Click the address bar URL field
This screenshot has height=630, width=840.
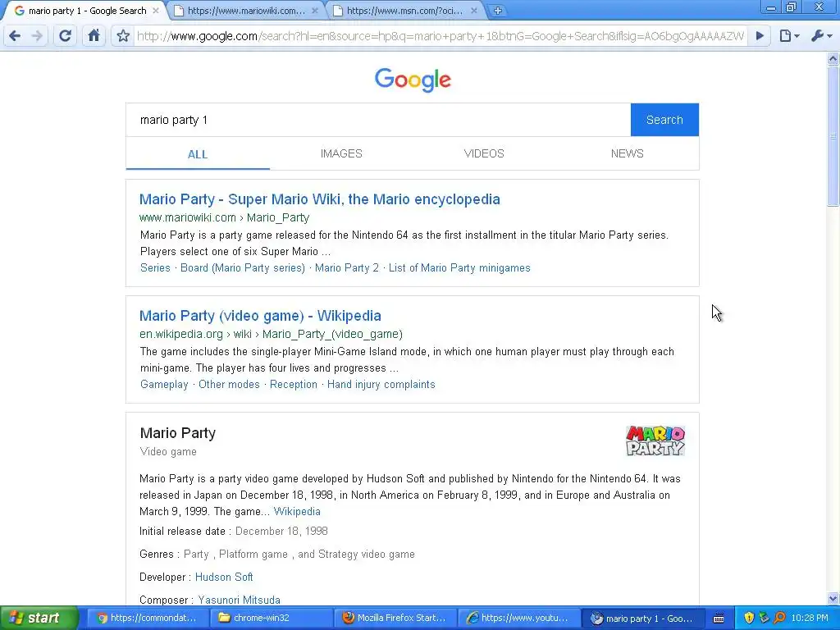coord(441,36)
